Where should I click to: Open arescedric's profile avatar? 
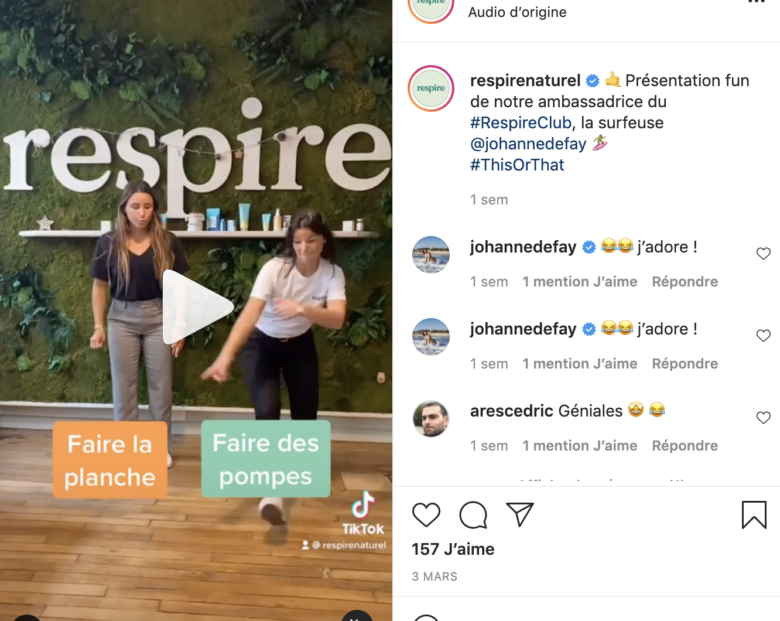(431, 418)
